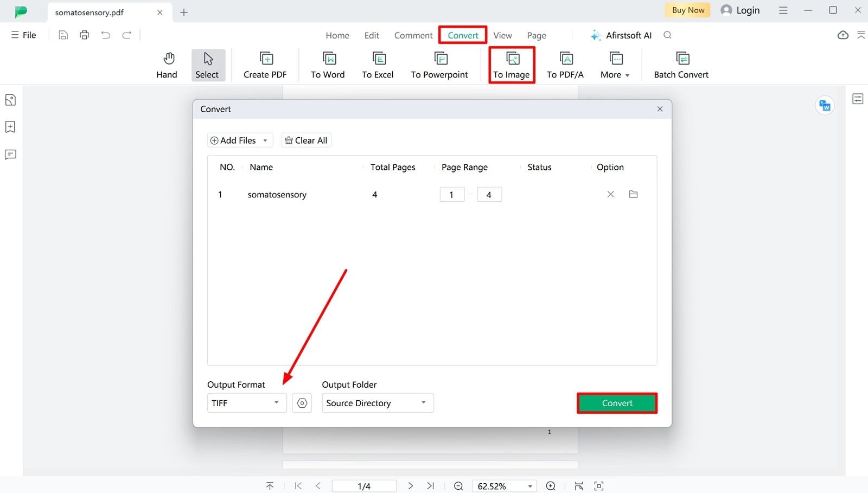This screenshot has height=493, width=868.
Task: Convert the document To Excel
Action: [x=378, y=66]
